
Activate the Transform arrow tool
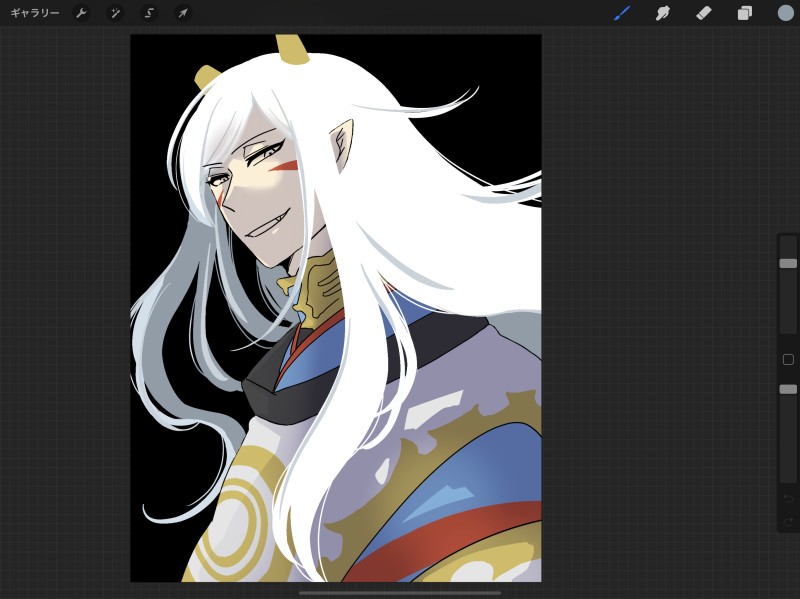pos(183,13)
